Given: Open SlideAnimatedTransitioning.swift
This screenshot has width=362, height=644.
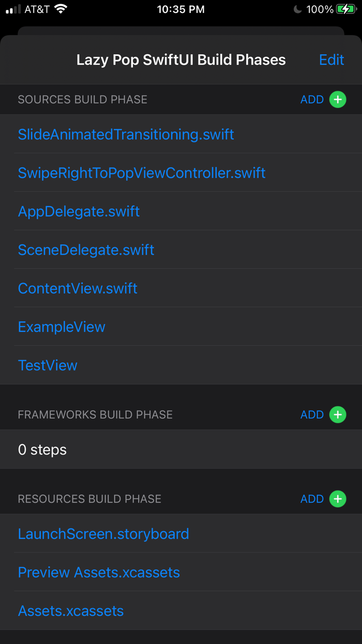Looking at the screenshot, I should pyautogui.click(x=126, y=134).
